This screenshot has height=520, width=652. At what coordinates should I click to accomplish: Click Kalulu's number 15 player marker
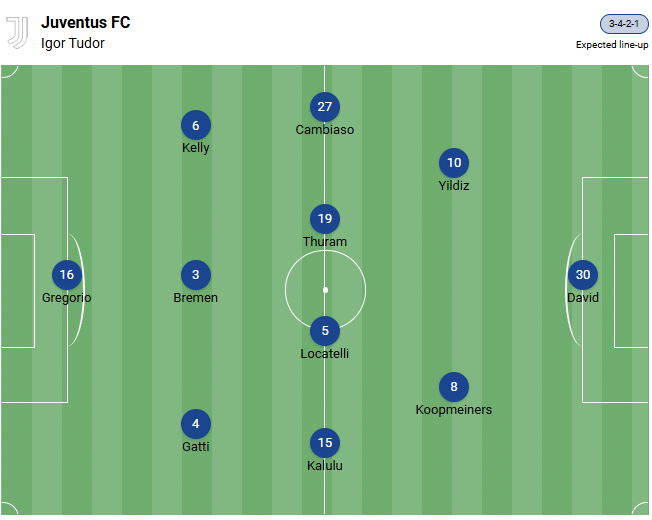[x=325, y=443]
